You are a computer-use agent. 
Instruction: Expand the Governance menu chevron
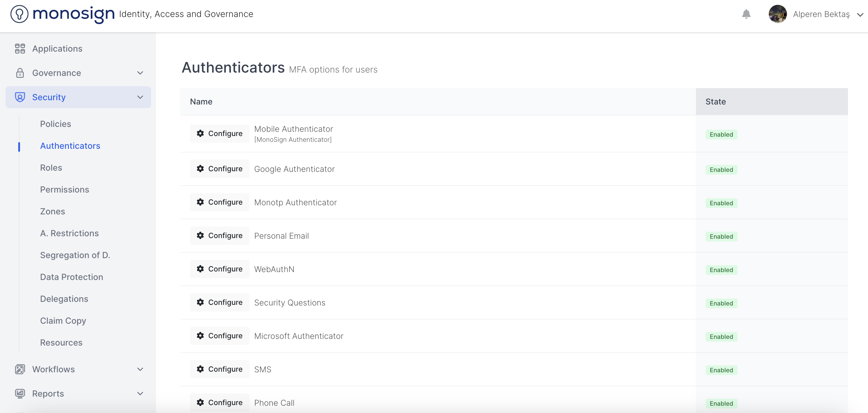[140, 73]
